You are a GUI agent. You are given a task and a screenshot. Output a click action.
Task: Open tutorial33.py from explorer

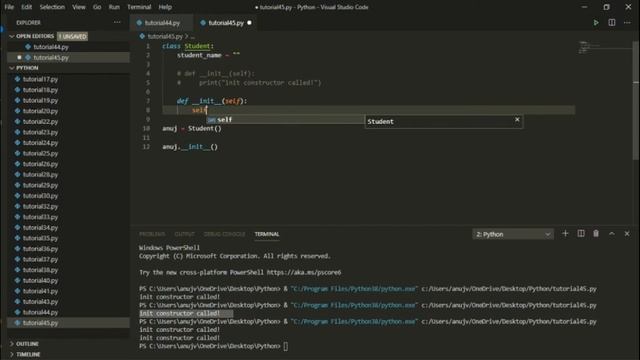pyautogui.click(x=40, y=217)
